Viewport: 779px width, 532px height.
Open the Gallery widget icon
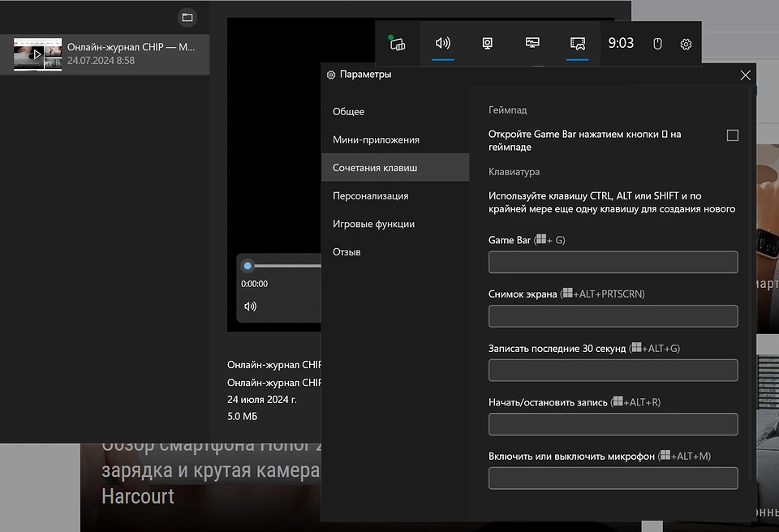pyautogui.click(x=578, y=44)
